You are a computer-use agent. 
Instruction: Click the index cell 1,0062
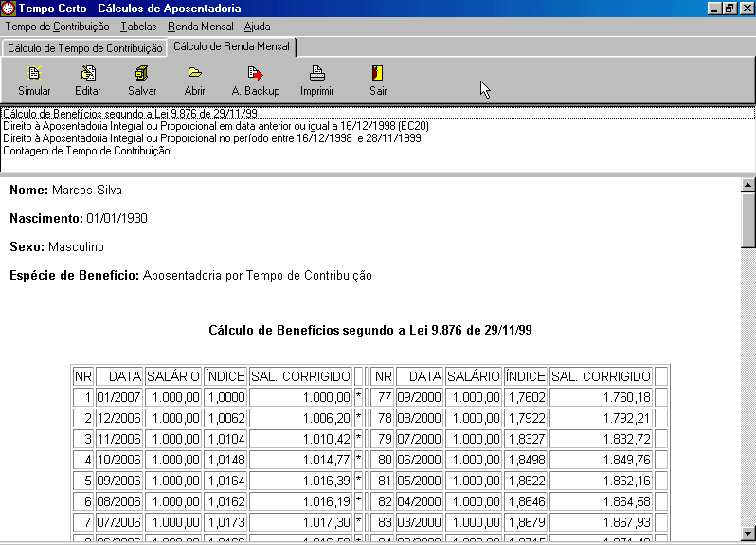click(x=225, y=418)
